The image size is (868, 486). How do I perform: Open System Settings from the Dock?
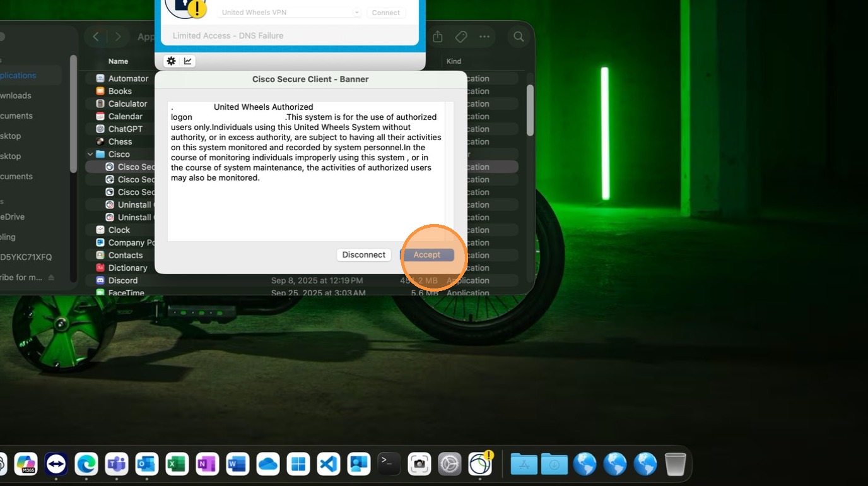450,465
